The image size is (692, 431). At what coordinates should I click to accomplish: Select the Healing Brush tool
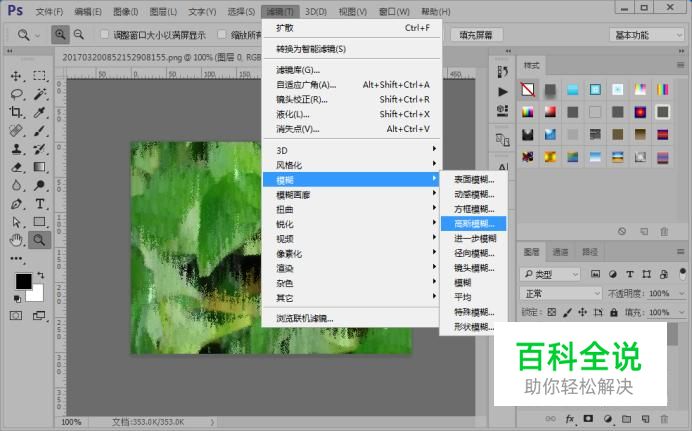[16, 131]
